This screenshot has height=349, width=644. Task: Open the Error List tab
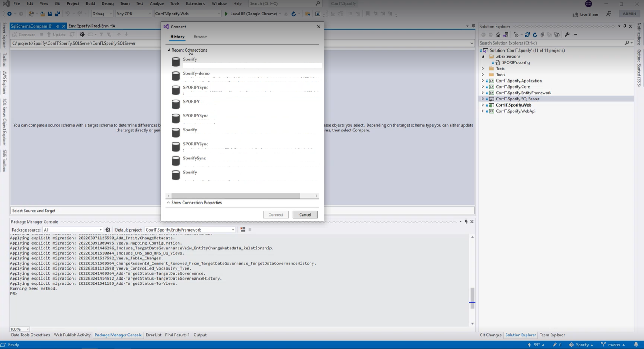pyautogui.click(x=153, y=335)
